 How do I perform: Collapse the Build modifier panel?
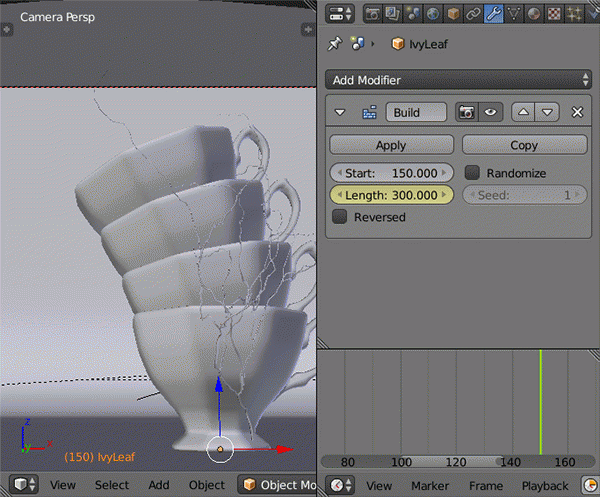[340, 113]
